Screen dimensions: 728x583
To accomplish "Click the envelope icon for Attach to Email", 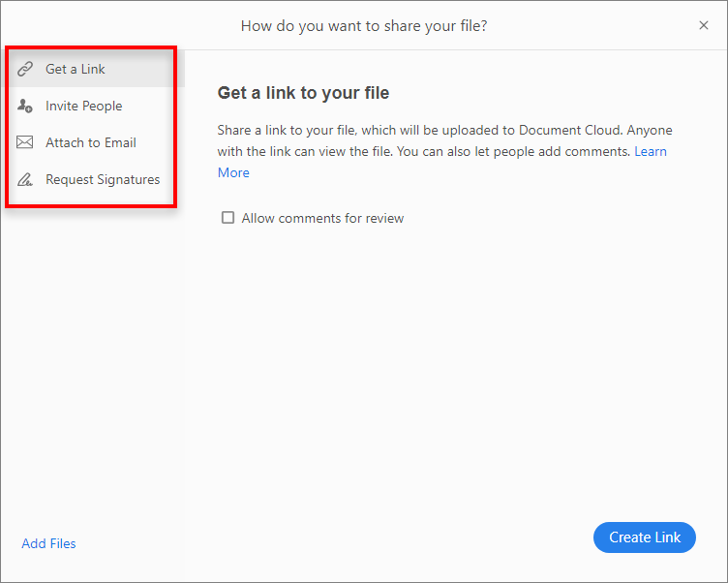I will click(x=26, y=142).
